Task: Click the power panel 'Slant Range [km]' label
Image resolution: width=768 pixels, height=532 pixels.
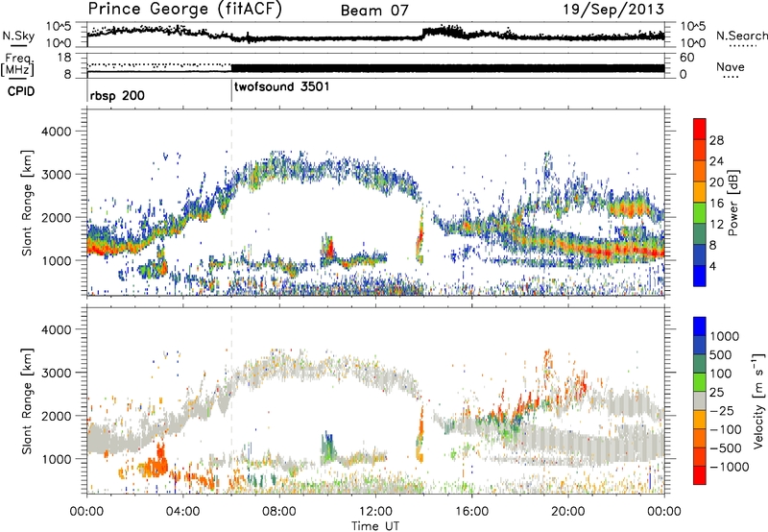Action: (x=28, y=203)
